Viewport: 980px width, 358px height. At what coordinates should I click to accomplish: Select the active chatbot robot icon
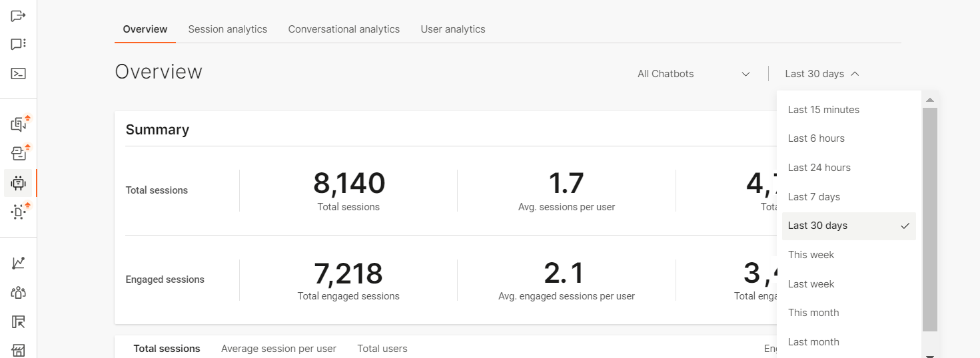click(x=18, y=183)
